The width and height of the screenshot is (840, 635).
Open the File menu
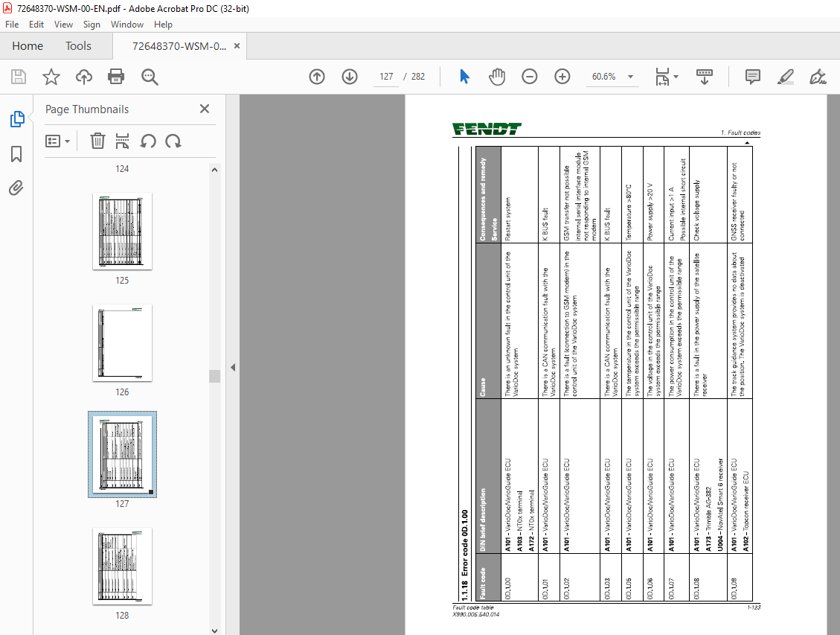pyautogui.click(x=12, y=24)
